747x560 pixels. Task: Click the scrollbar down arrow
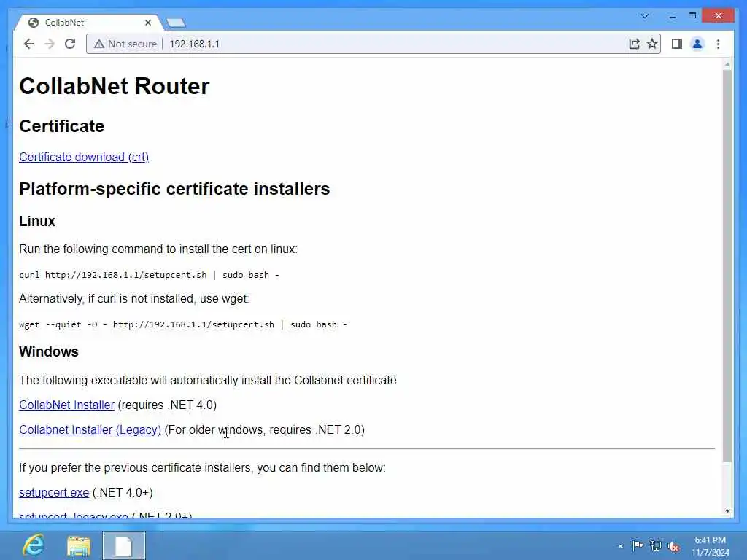pyautogui.click(x=727, y=511)
